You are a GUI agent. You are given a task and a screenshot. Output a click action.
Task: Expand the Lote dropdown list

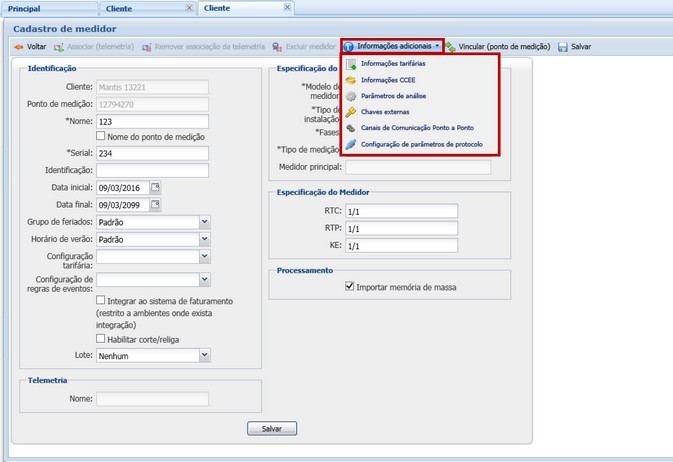(204, 354)
